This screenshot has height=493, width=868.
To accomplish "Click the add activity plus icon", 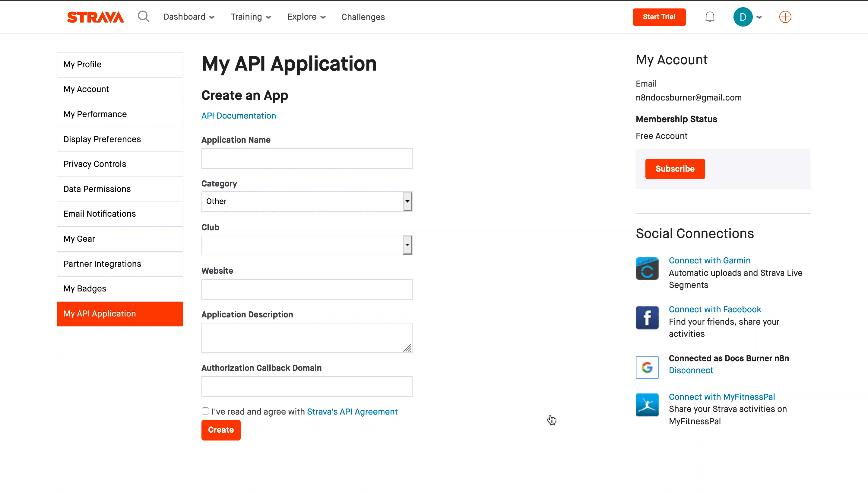I will (x=785, y=17).
